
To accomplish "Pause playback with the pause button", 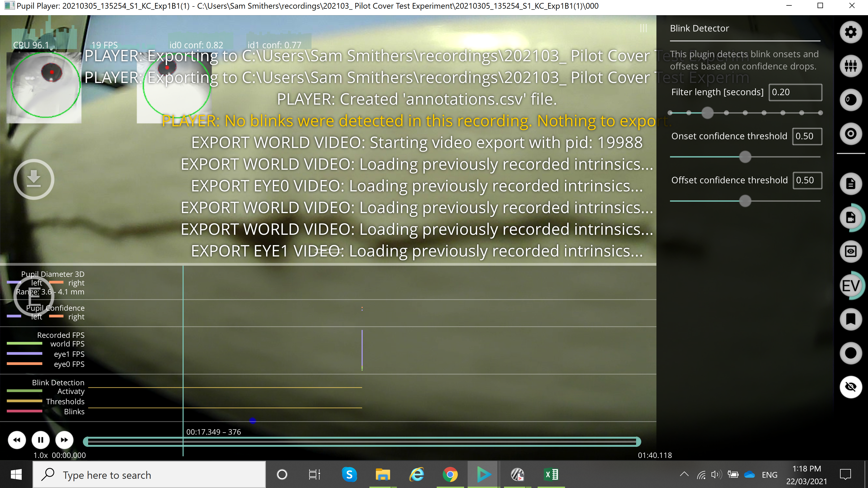I will pyautogui.click(x=40, y=440).
